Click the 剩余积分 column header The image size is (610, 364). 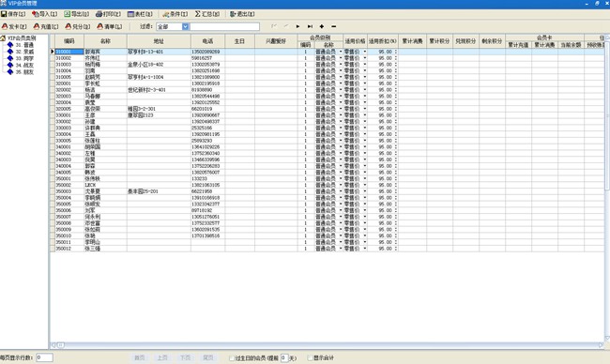(492, 41)
